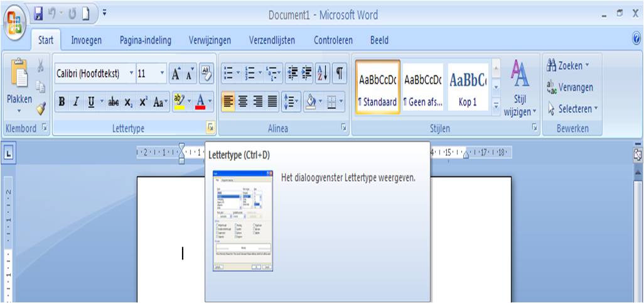Open the Office button menu
The width and height of the screenshot is (644, 303).
[x=15, y=23]
